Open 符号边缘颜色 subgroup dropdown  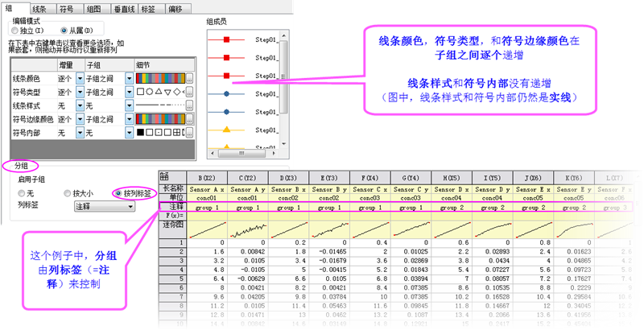[x=129, y=119]
